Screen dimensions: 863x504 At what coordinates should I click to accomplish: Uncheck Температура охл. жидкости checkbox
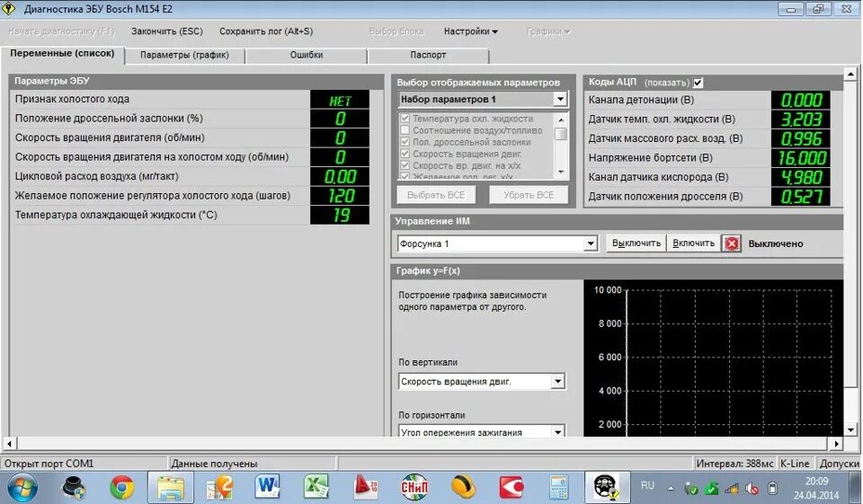coord(405,119)
